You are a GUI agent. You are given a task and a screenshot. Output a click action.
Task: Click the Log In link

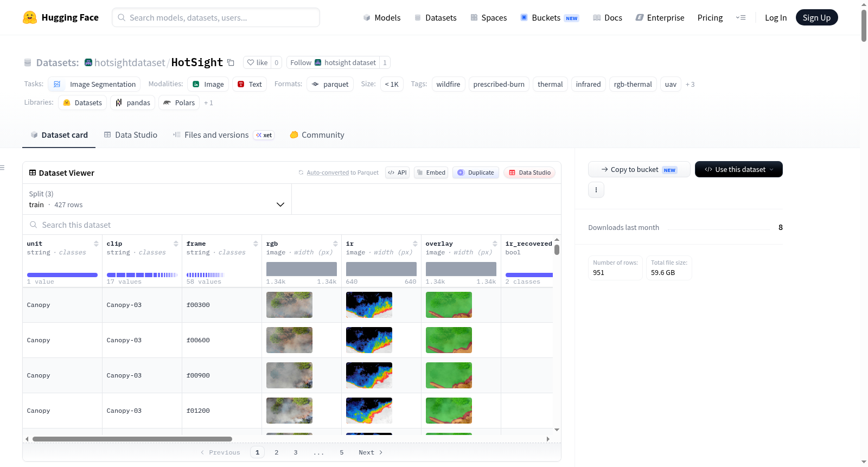pyautogui.click(x=776, y=17)
